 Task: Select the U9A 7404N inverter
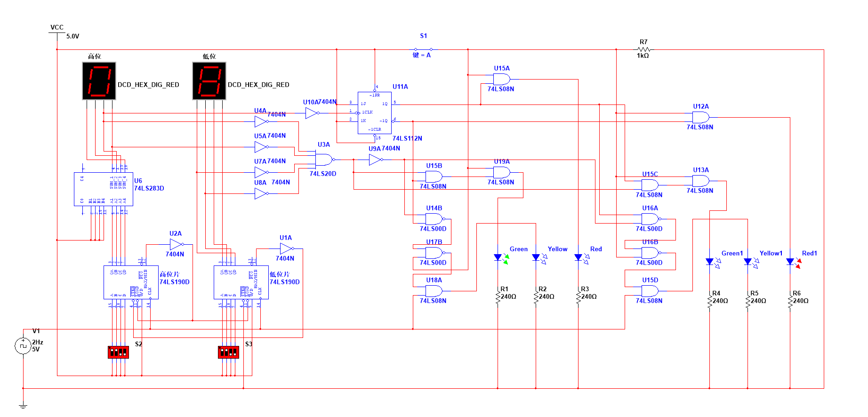coord(376,160)
